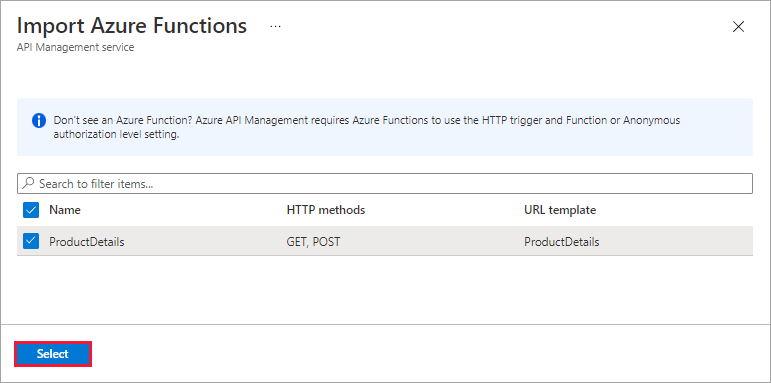This screenshot has width=771, height=383.
Task: Close the Import Azure Functions panel
Action: (738, 27)
